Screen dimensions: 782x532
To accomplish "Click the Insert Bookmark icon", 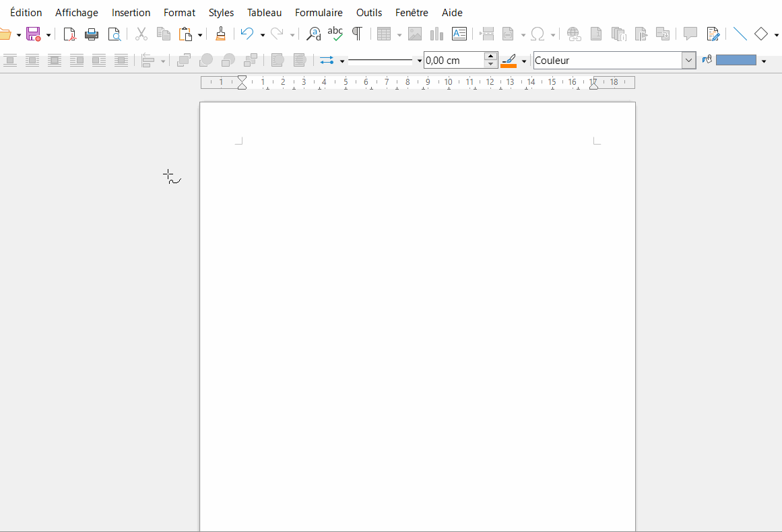I will pyautogui.click(x=641, y=34).
